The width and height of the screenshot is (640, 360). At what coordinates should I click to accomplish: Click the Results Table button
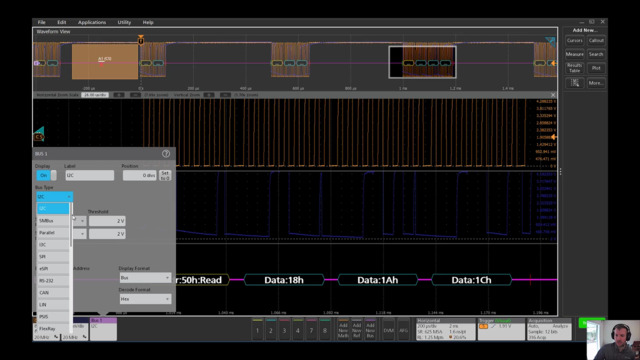(575, 68)
